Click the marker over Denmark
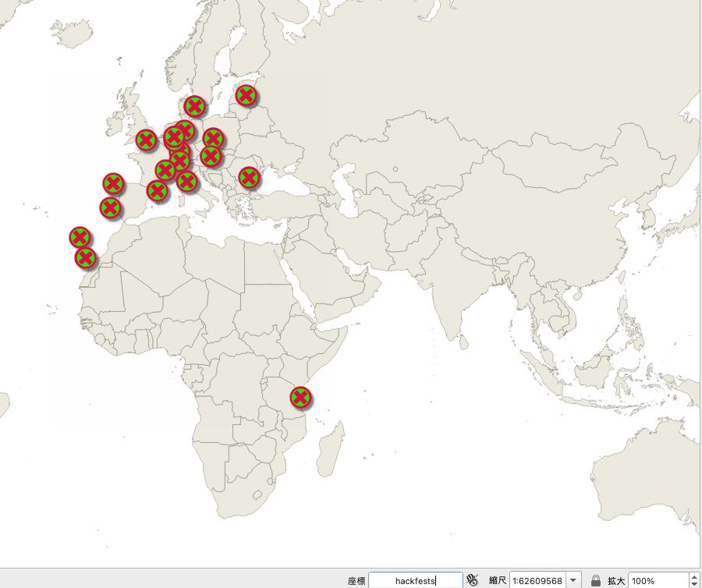 [x=195, y=107]
